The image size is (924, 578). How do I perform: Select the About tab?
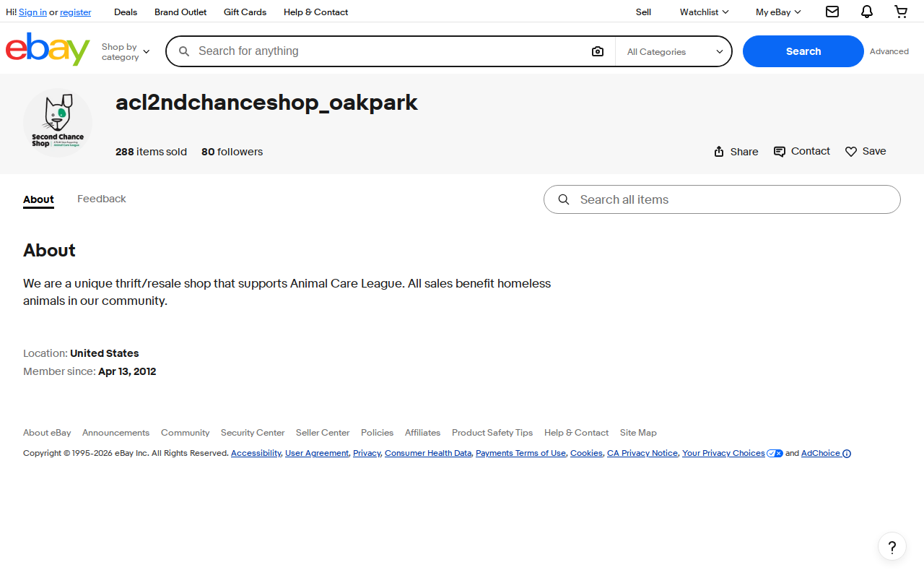(38, 199)
